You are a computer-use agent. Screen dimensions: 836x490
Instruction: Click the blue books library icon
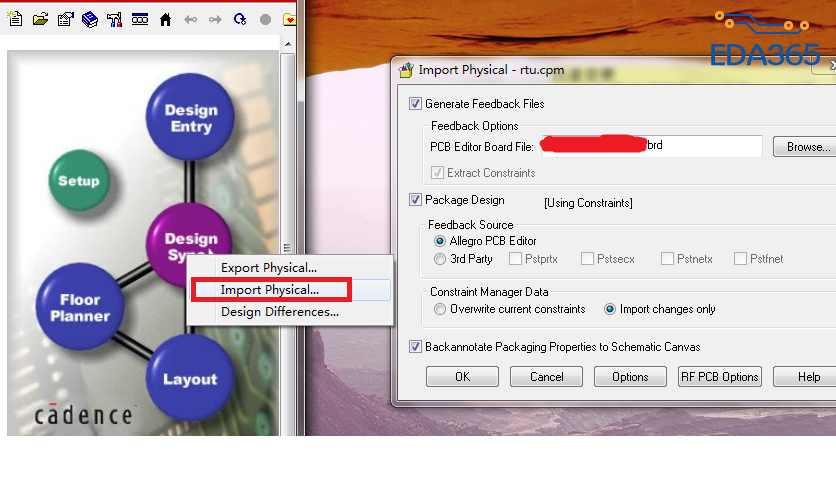pos(90,20)
